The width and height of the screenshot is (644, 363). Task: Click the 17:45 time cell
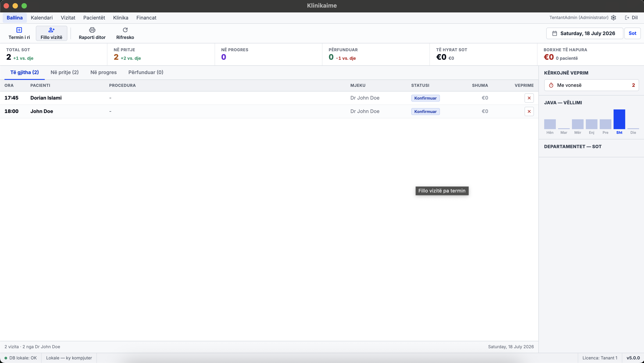point(11,98)
